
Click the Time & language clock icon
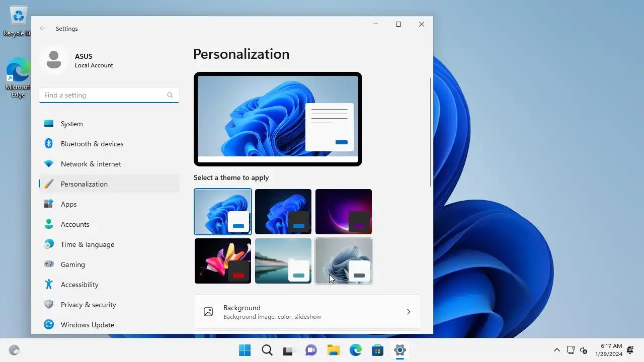[x=49, y=244]
